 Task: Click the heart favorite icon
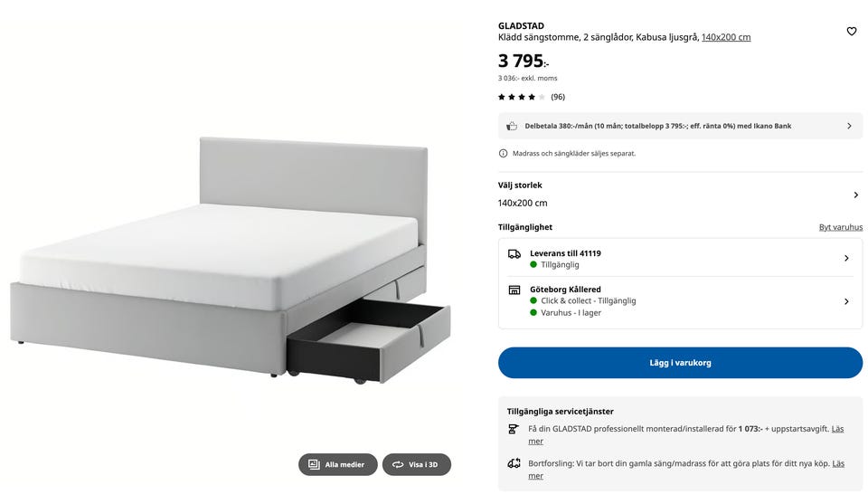coord(851,32)
